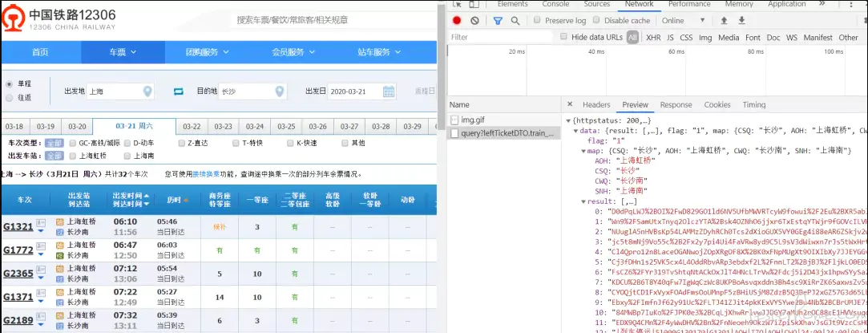Image resolution: width=868 pixels, height=333 pixels.
Task: Enable the Preserve log checkbox
Action: tap(537, 20)
